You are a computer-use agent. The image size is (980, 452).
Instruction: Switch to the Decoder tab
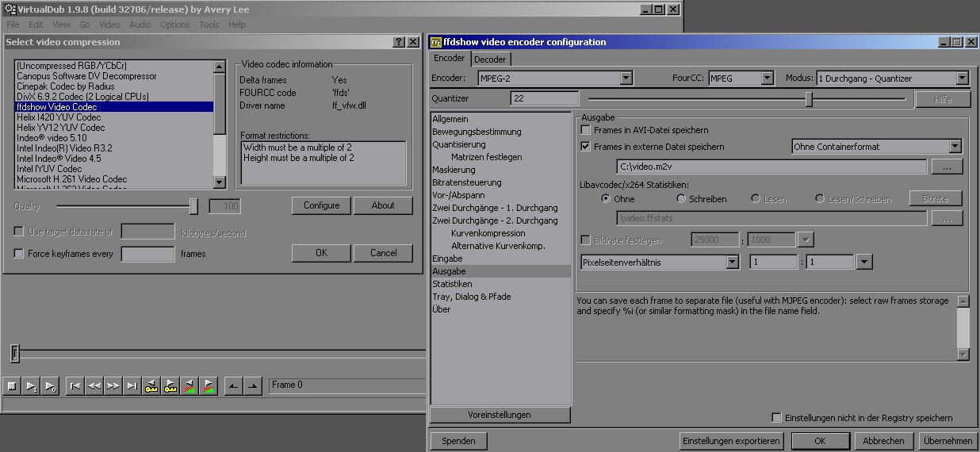(x=490, y=59)
